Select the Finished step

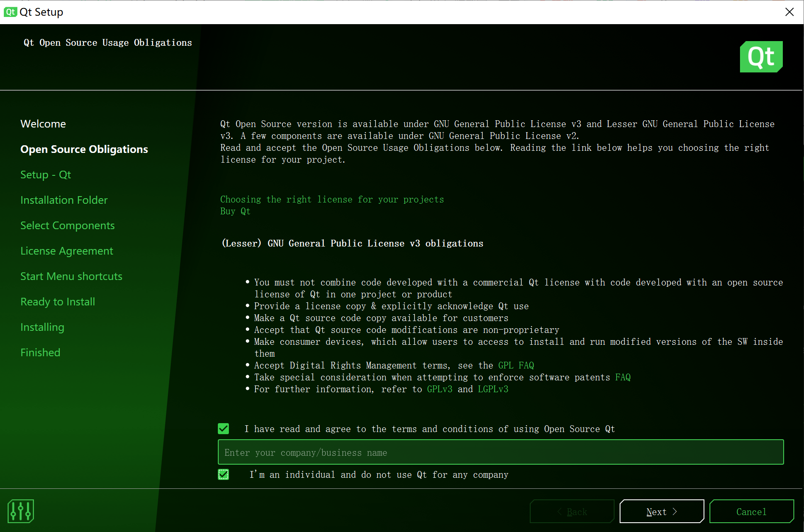[40, 352]
